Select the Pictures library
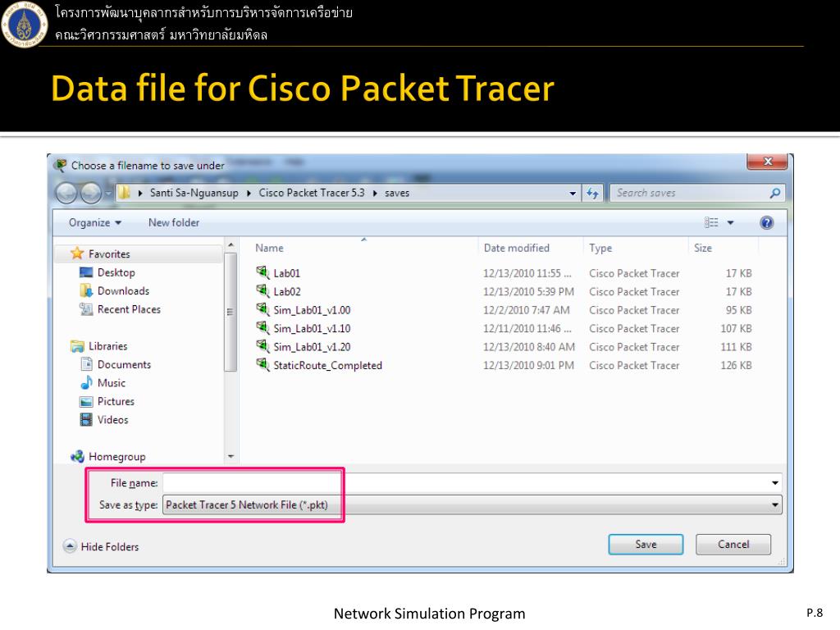 (x=116, y=401)
